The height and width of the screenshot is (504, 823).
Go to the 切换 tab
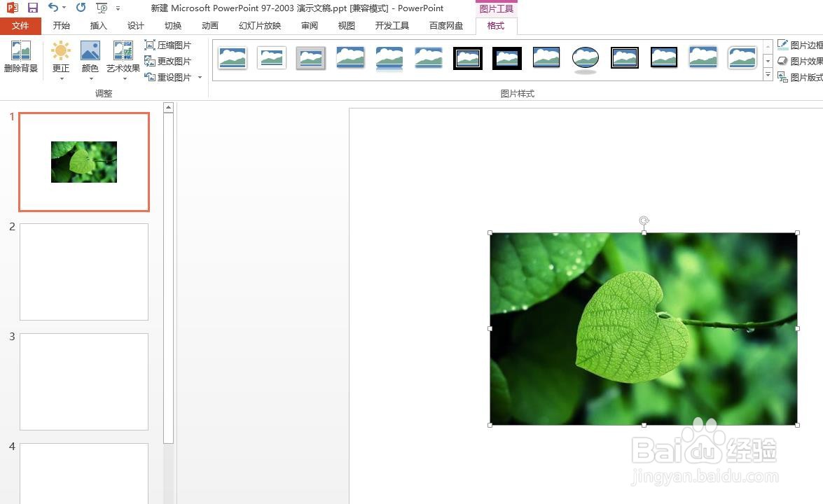(x=173, y=26)
